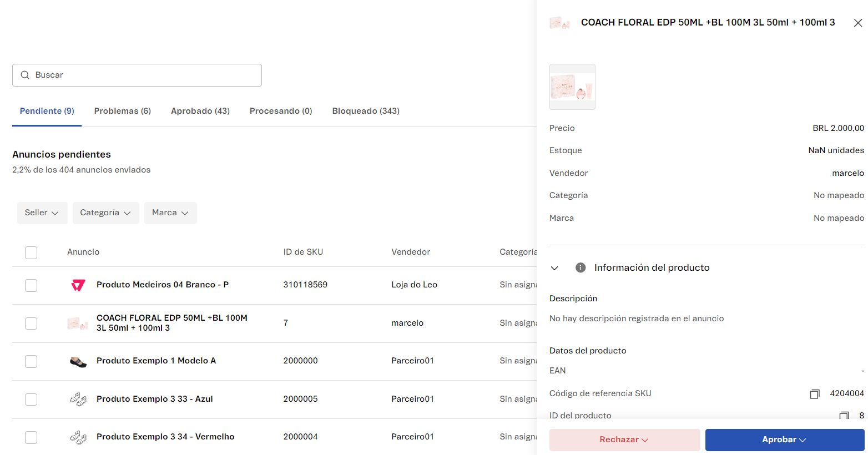Copy the Código de referencia SKU value
The width and height of the screenshot is (868, 455).
coord(814,394)
